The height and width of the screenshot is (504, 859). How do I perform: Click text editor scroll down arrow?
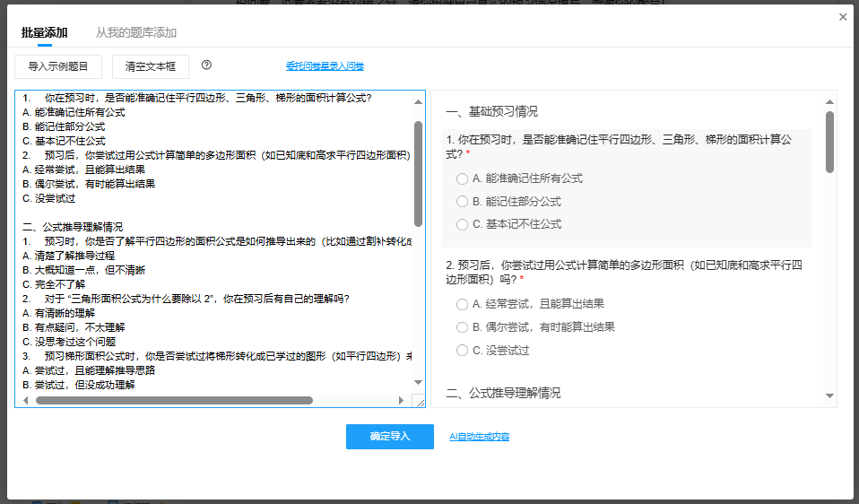coord(419,382)
